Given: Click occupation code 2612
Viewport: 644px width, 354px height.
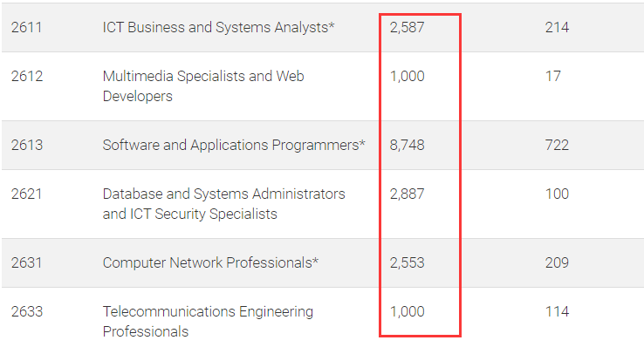Looking at the screenshot, I should pos(27,77).
